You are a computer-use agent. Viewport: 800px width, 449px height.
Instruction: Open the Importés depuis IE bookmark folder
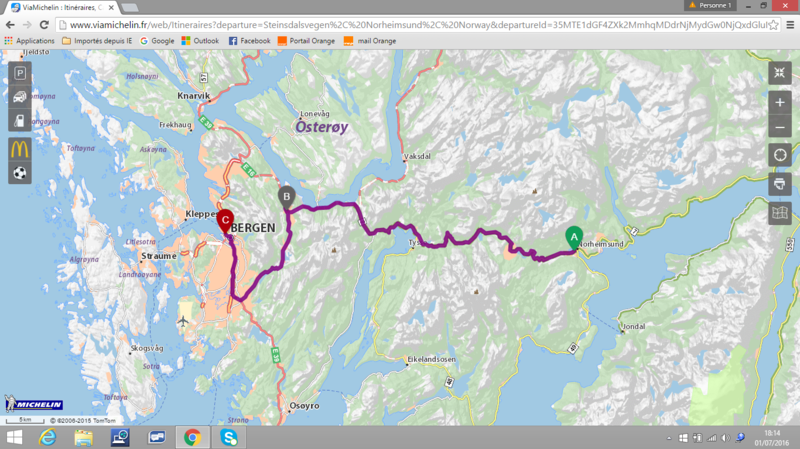pos(97,41)
